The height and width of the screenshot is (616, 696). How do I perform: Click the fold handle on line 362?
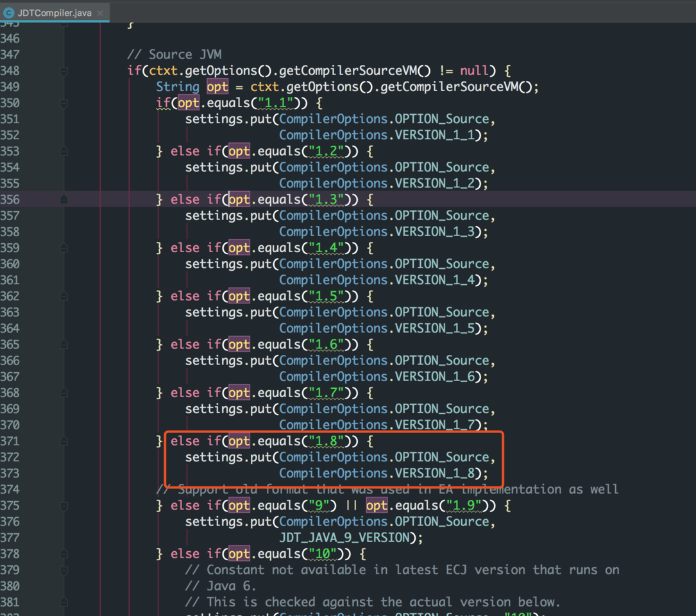[64, 296]
